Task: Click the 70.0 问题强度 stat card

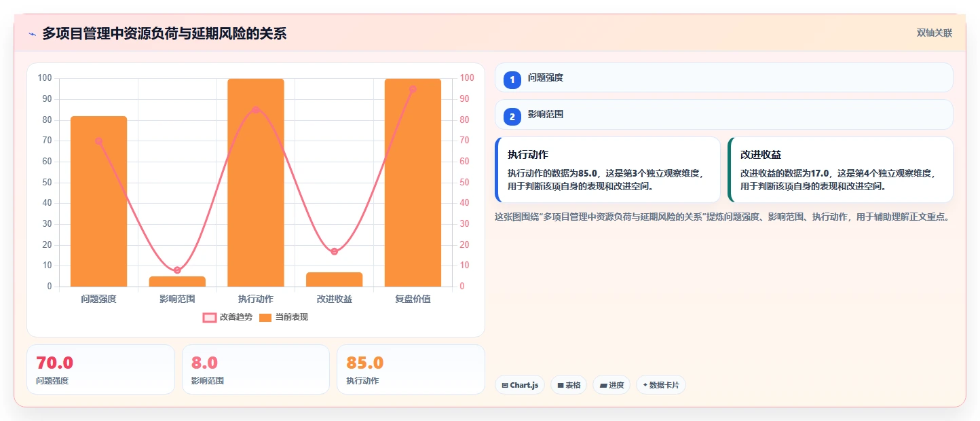Action: coord(100,369)
